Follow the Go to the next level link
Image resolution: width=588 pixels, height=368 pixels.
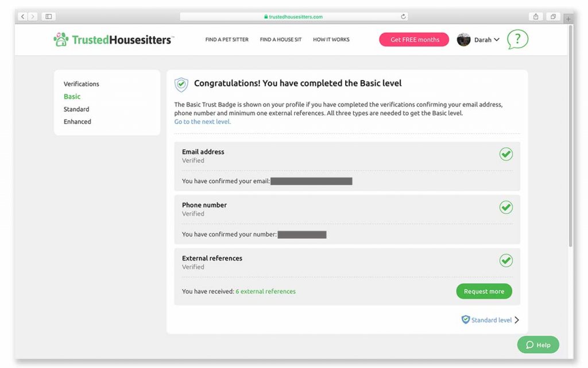click(203, 122)
